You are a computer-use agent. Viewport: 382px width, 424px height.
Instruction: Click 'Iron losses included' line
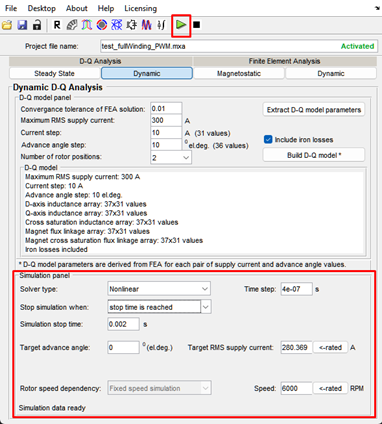coord(56,249)
